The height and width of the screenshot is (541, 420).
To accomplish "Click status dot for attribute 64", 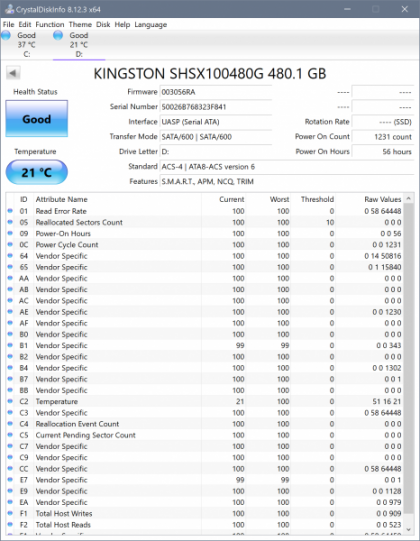I will pos(10,256).
